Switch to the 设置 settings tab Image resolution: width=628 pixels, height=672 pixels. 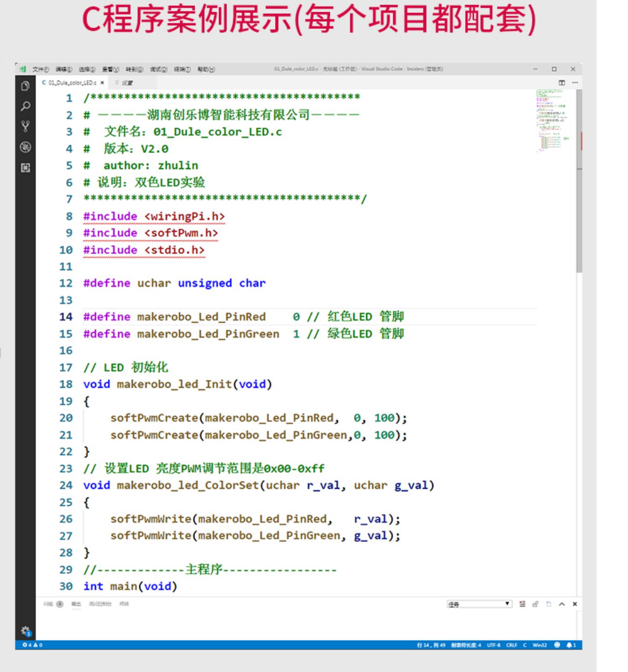click(x=127, y=83)
